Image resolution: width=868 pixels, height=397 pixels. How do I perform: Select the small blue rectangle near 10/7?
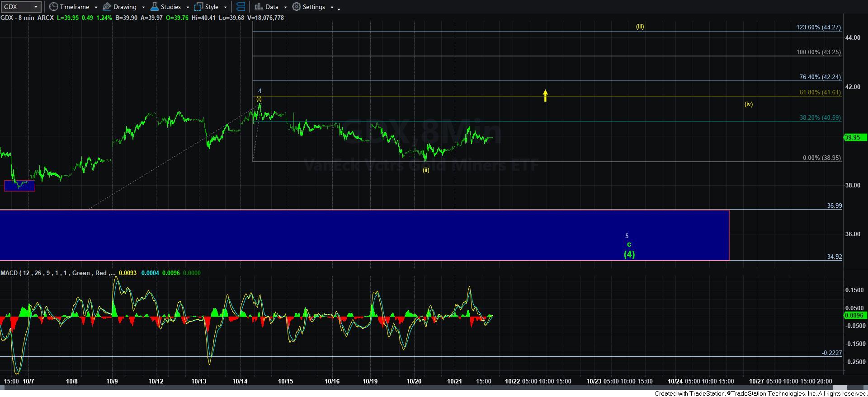coord(19,186)
